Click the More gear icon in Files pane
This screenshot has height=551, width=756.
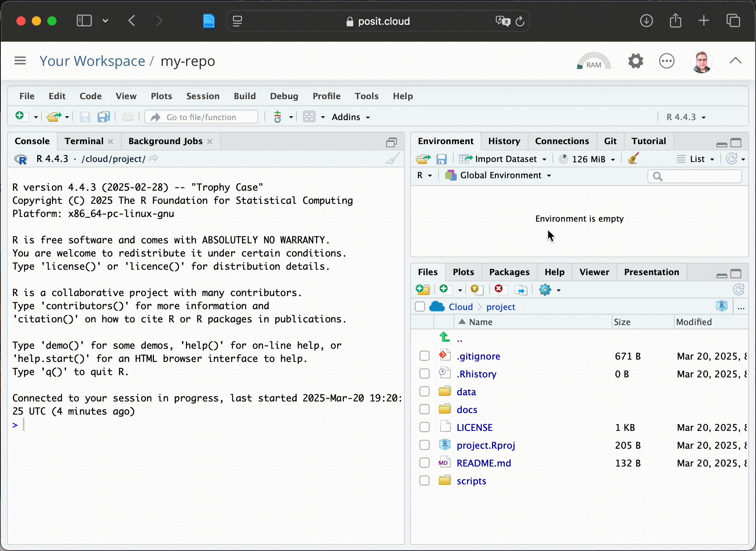[545, 290]
